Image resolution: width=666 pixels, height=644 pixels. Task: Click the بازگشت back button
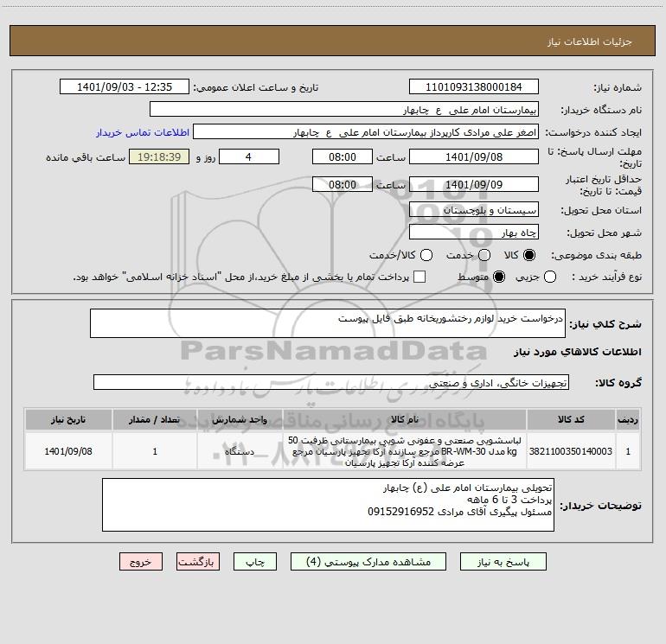click(198, 562)
